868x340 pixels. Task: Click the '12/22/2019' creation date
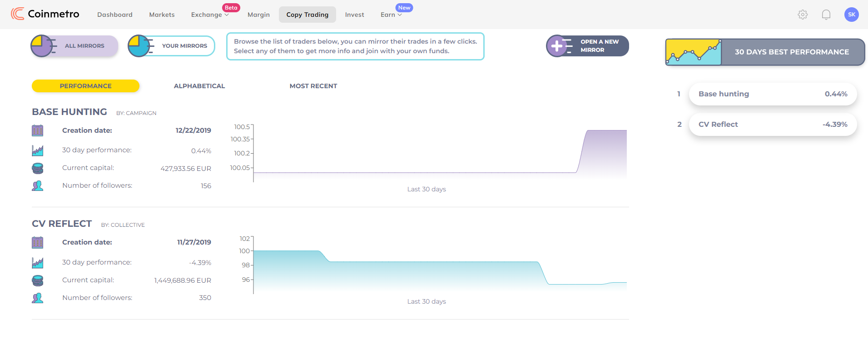(193, 130)
